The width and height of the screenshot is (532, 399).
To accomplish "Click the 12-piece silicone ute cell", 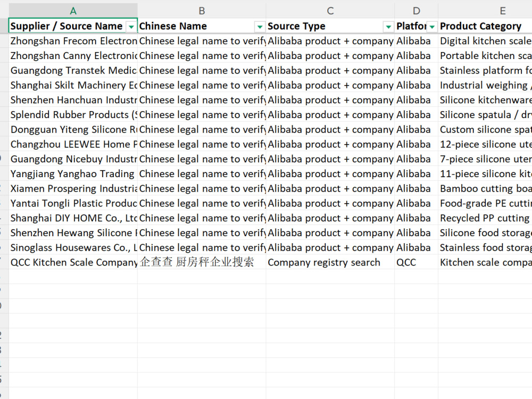I will (x=485, y=144).
